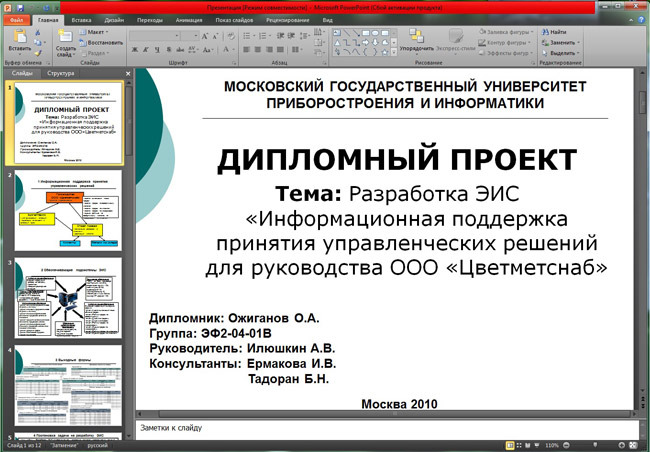Click the Заменить replace button
Viewport: 650px width, 452px height.
(560, 43)
